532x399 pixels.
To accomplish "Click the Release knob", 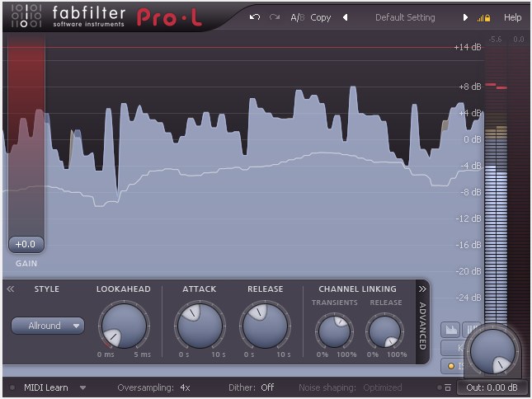I will [265, 326].
